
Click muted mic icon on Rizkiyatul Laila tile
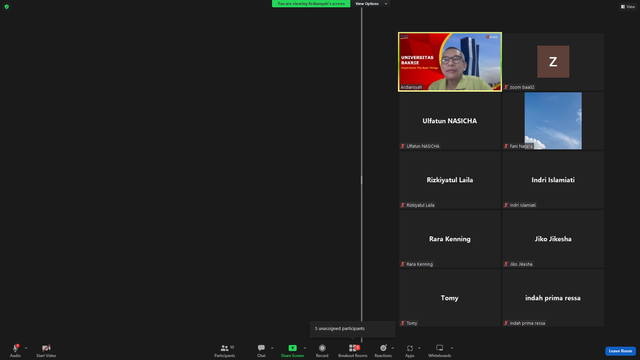tap(403, 205)
